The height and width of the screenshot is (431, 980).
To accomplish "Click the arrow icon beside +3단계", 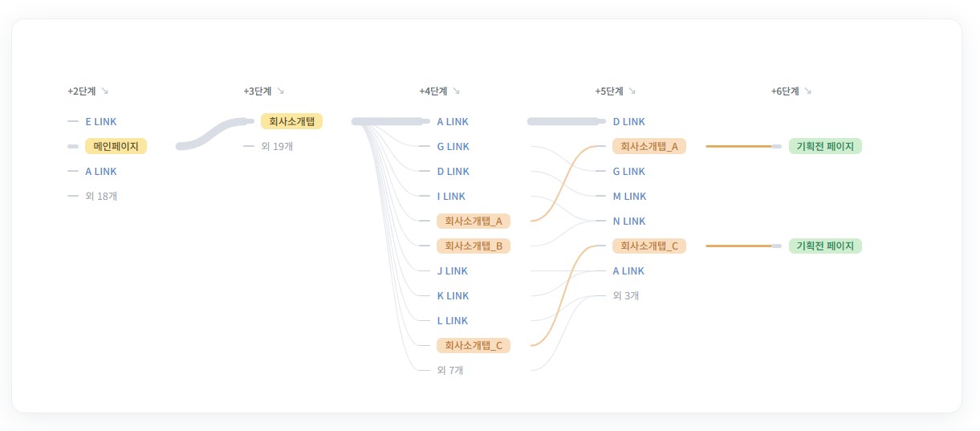I will tap(280, 91).
